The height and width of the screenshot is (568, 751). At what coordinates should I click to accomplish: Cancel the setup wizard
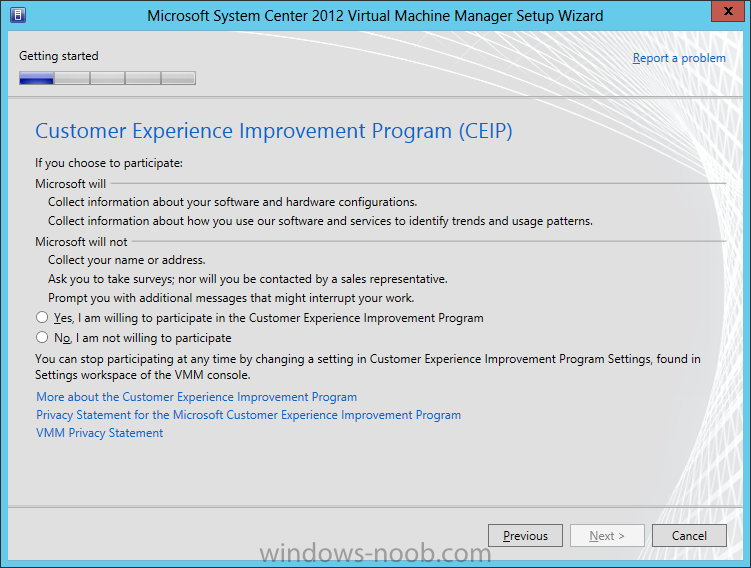(689, 535)
